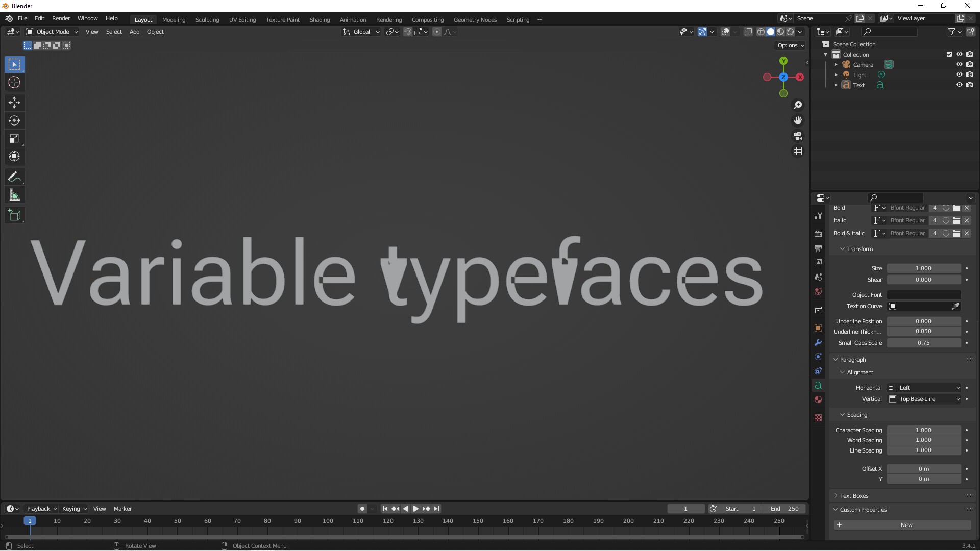Select the Cursor tool in toolbar

(14, 82)
